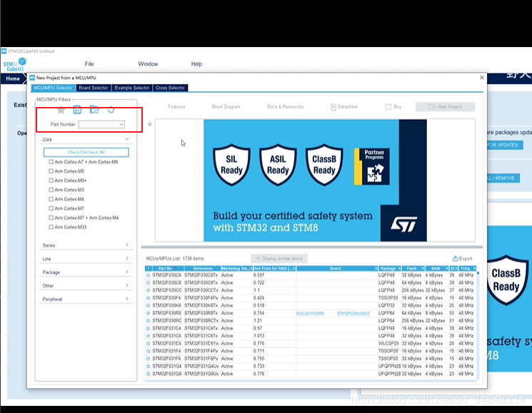
Task: Check the Arm Cortex-M0 core option
Action: 51,171
